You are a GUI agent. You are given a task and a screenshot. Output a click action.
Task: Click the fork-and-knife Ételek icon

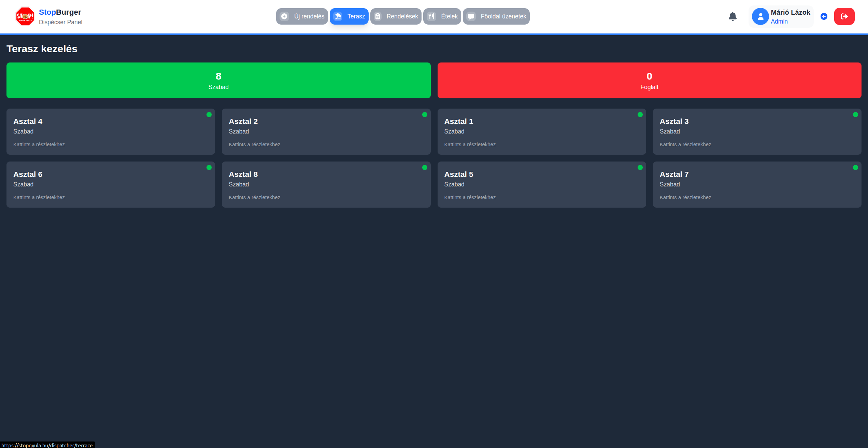431,16
